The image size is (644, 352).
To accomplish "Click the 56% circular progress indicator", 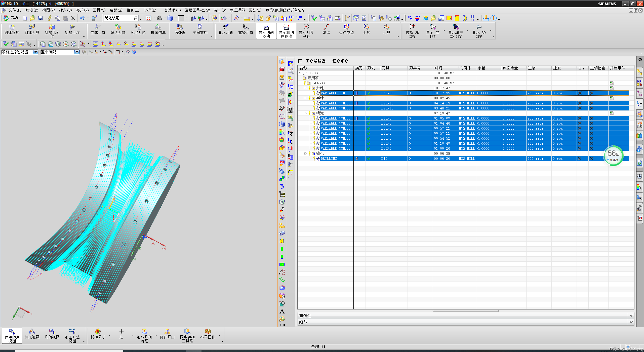I will click(x=613, y=155).
